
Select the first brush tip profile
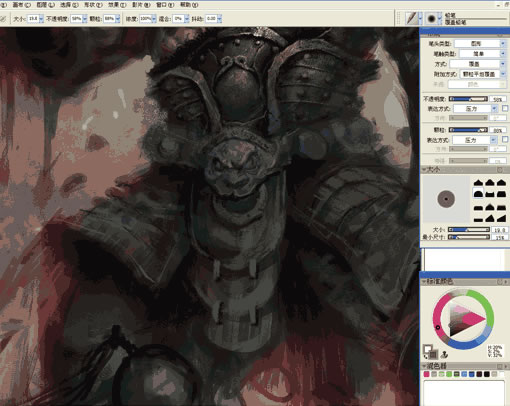point(478,182)
